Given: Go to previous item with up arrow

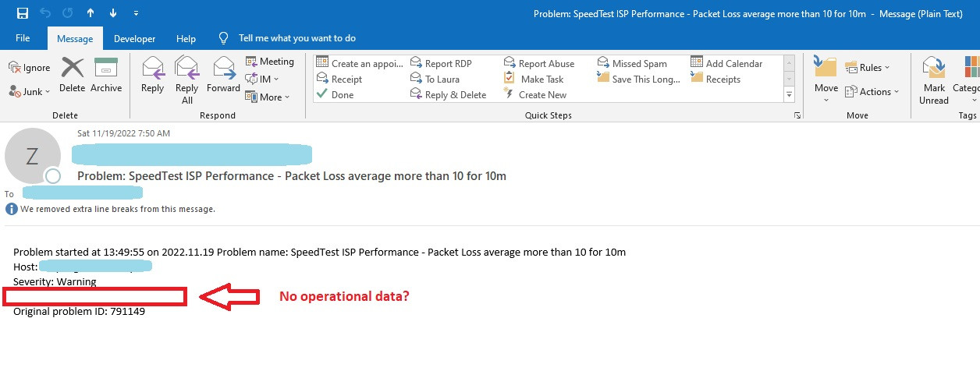Looking at the screenshot, I should 91,13.
